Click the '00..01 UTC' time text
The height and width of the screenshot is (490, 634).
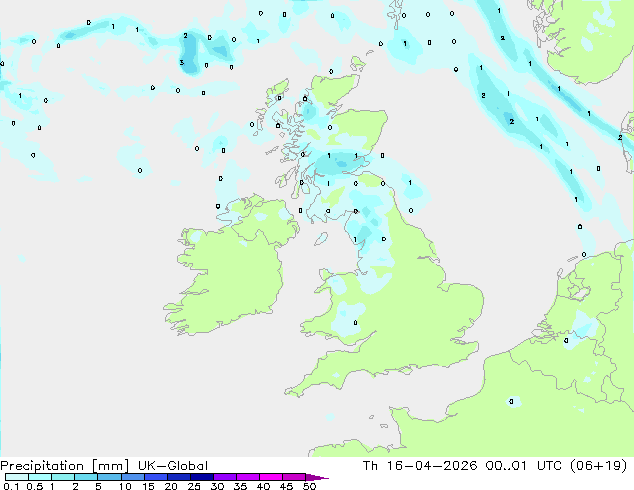[524, 466]
